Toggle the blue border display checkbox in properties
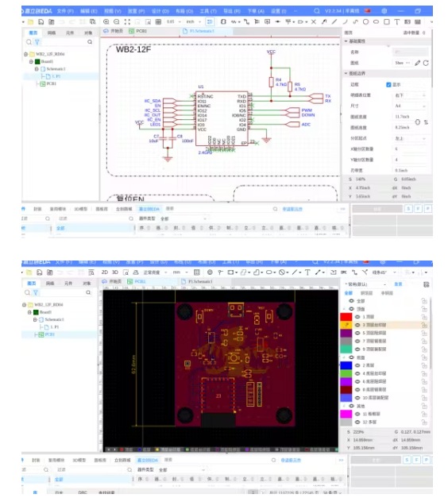Screen dimensions: 448x498 tap(388, 84)
